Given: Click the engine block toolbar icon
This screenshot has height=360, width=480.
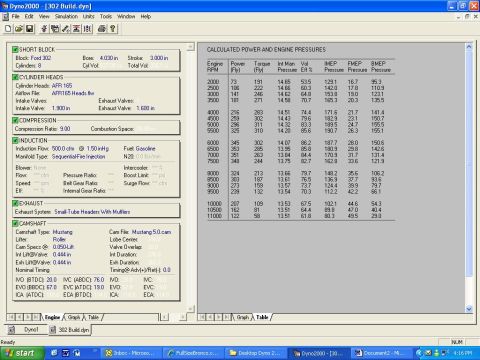Looking at the screenshot, I should (55, 29).
